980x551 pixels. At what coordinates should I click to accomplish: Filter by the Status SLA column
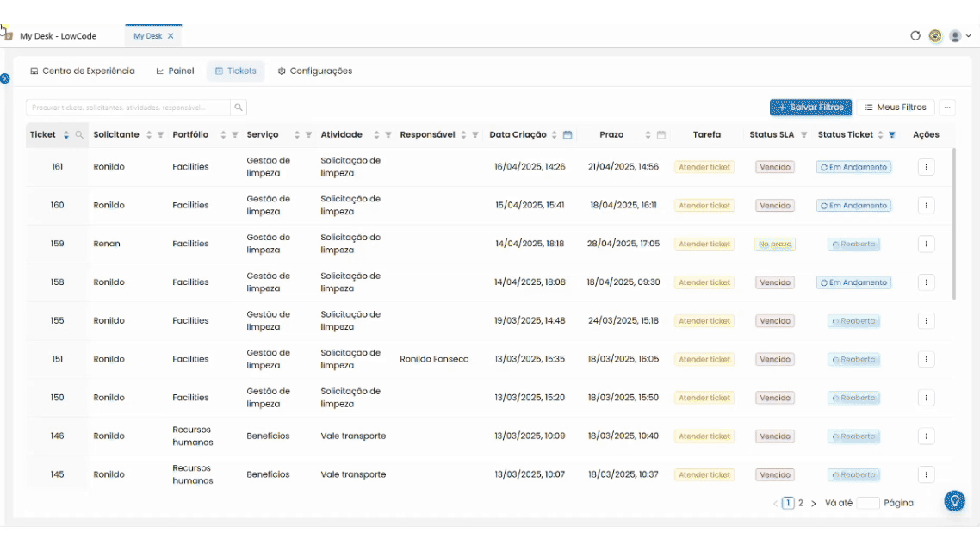tap(803, 135)
